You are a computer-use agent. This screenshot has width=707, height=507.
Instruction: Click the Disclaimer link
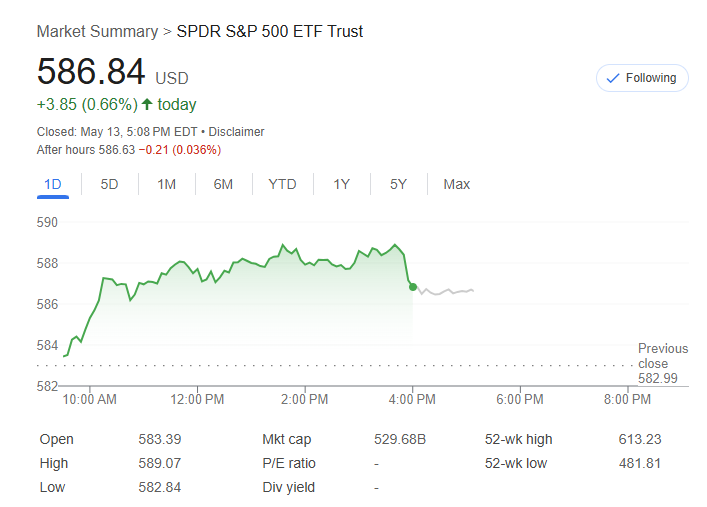236,132
